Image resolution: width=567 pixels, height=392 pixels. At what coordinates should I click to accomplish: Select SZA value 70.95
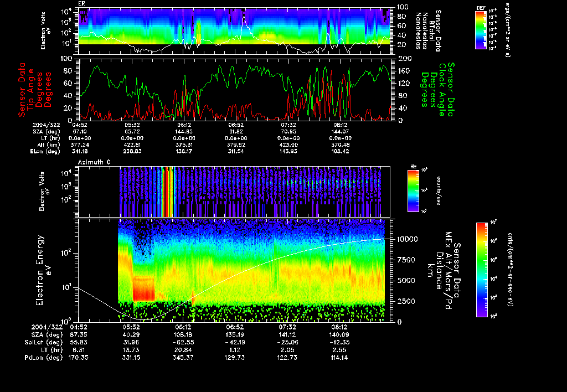(x=288, y=132)
